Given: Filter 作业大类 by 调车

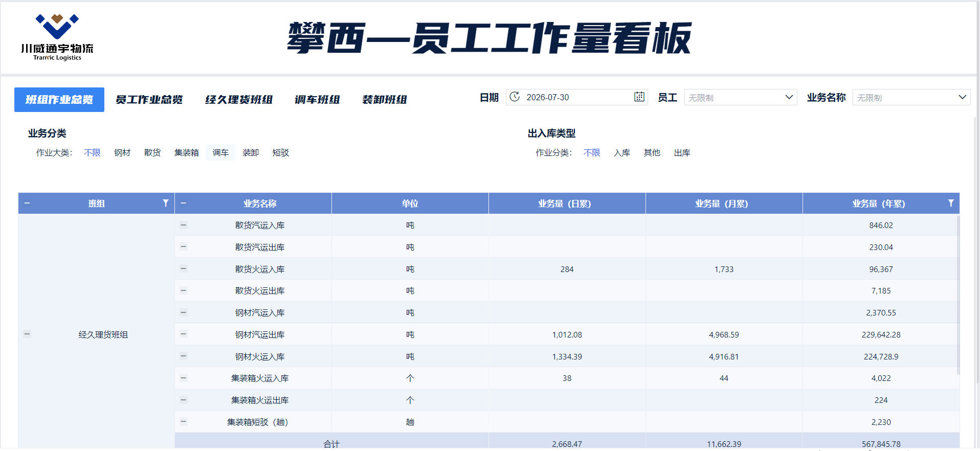Looking at the screenshot, I should (220, 152).
